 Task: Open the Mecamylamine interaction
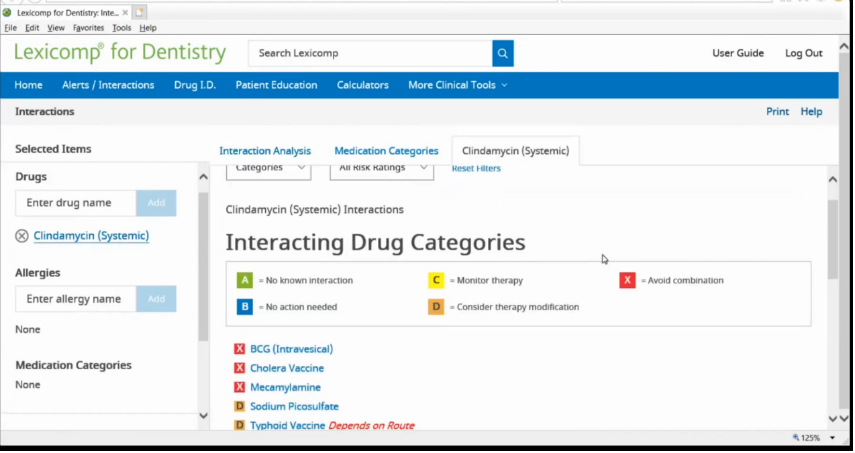pos(285,387)
